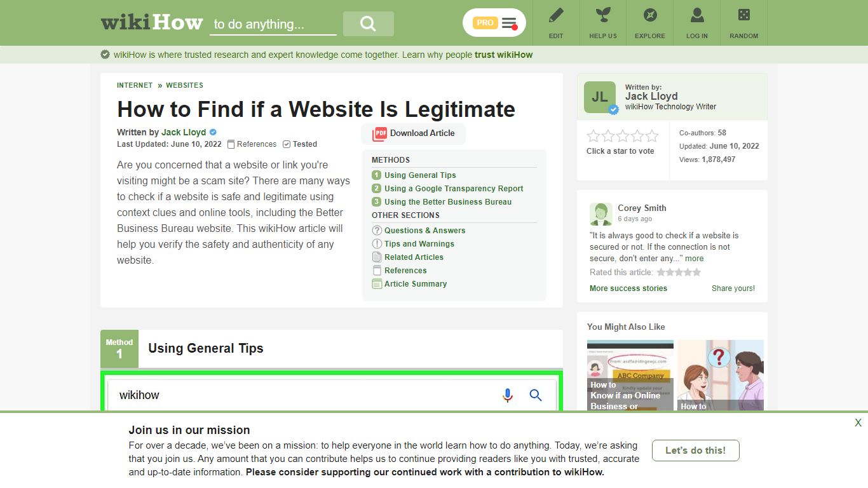The image size is (868, 488).
Task: Click the Related Articles page icon
Action: tap(377, 257)
